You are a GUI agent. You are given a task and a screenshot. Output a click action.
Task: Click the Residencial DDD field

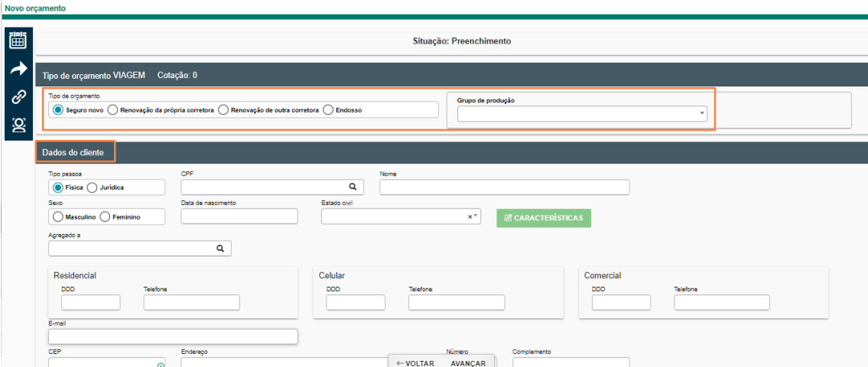point(91,302)
